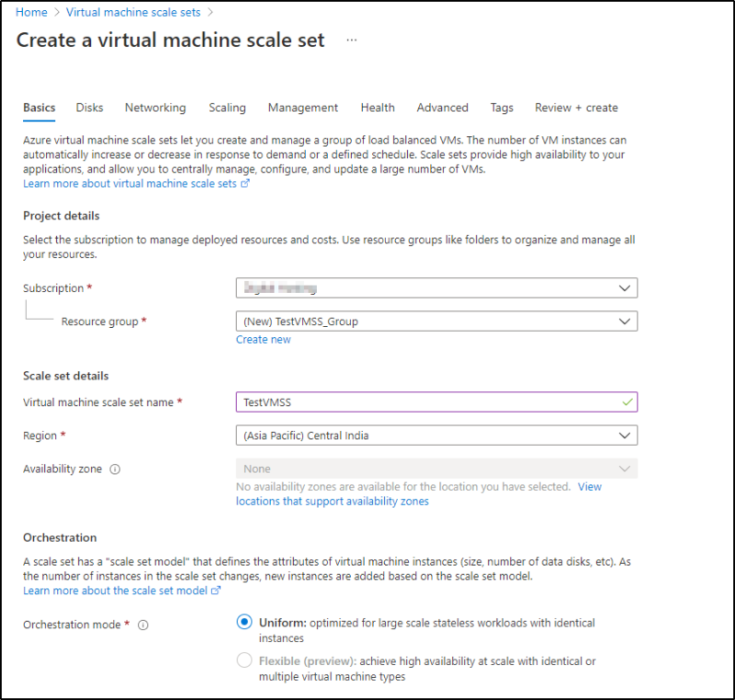Go to the Review + create tab
Image resolution: width=735 pixels, height=700 pixels.
coord(576,107)
